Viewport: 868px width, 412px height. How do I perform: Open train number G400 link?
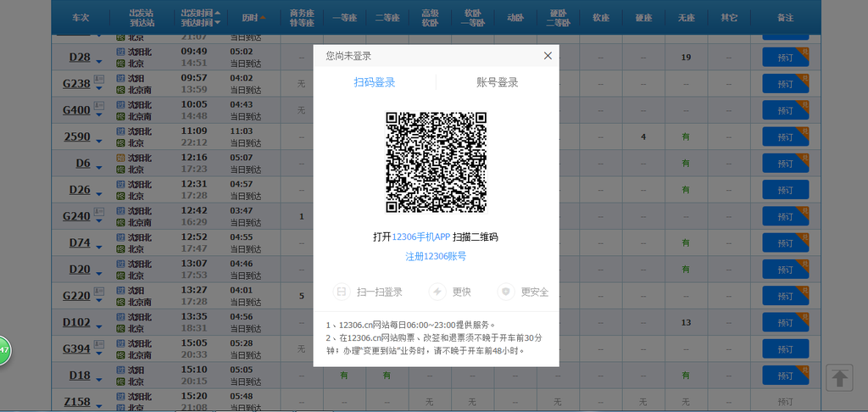point(76,110)
